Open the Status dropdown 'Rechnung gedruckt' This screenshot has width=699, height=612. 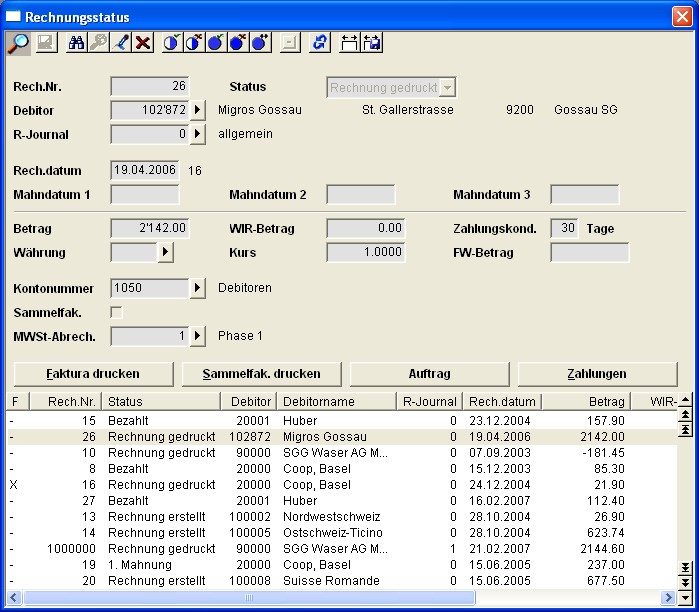(447, 88)
